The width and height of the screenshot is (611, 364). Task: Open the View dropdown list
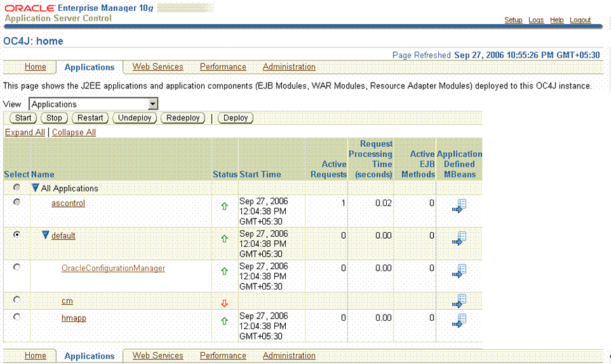coord(93,104)
